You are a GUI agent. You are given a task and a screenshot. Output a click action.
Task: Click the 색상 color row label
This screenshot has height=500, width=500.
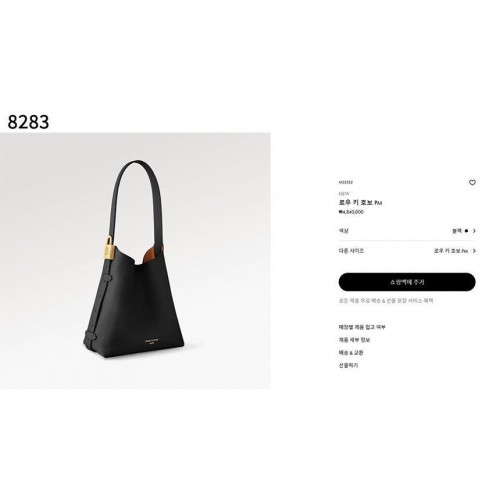pyautogui.click(x=344, y=231)
